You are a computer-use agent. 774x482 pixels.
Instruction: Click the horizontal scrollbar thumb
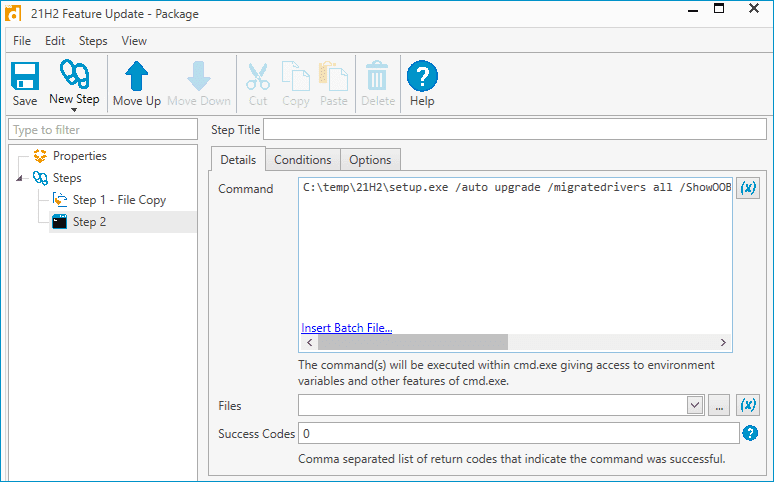click(x=413, y=342)
